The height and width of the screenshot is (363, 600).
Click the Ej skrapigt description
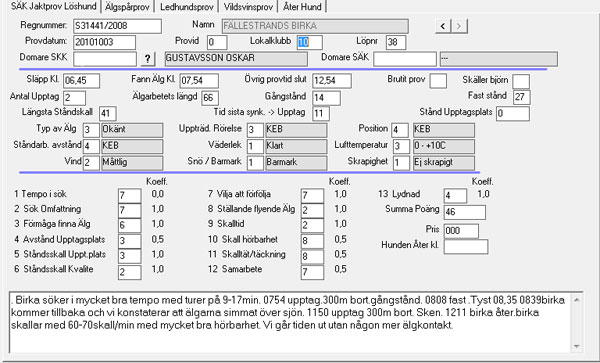(x=444, y=163)
